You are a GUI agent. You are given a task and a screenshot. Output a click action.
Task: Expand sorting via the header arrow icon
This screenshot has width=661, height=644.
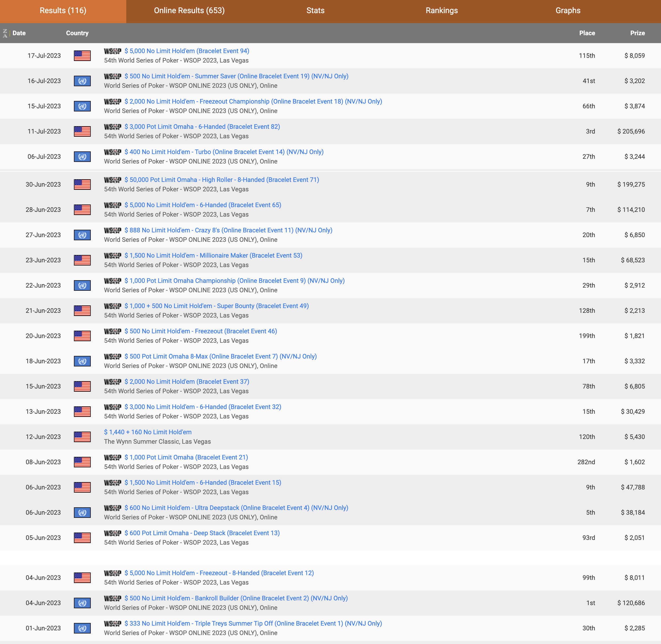point(6,33)
